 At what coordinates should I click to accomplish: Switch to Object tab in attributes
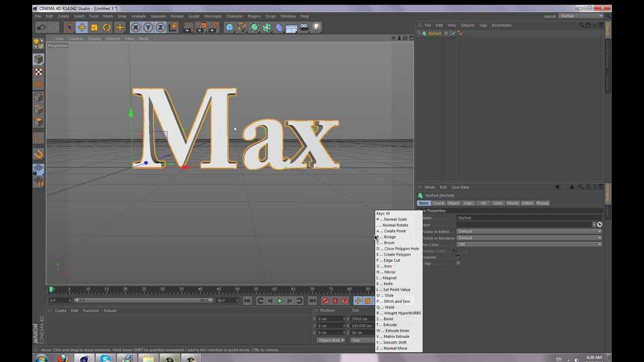pos(453,203)
